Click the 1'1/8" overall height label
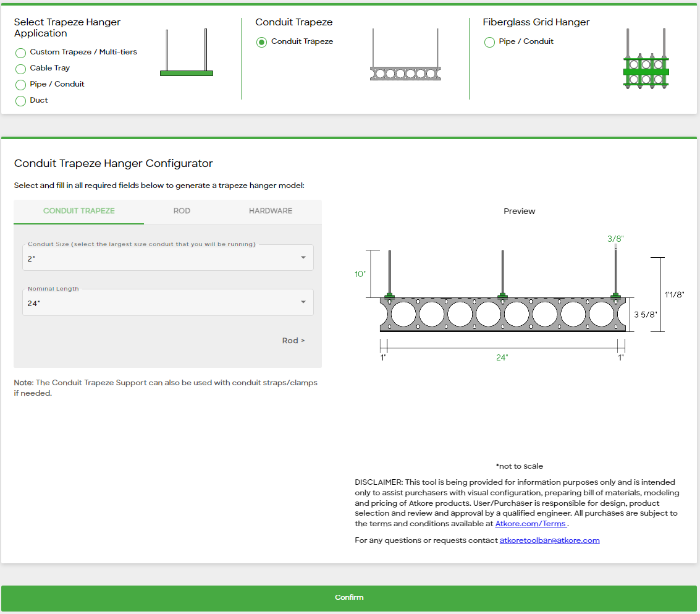The image size is (700, 614). 674,294
